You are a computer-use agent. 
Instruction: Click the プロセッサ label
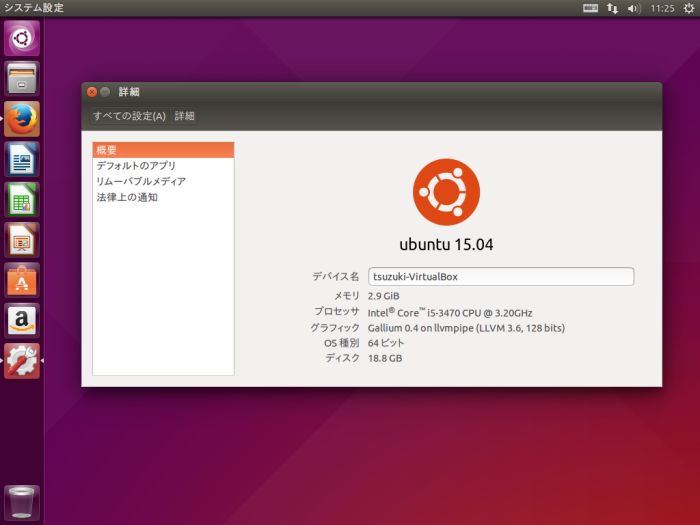tap(337, 311)
